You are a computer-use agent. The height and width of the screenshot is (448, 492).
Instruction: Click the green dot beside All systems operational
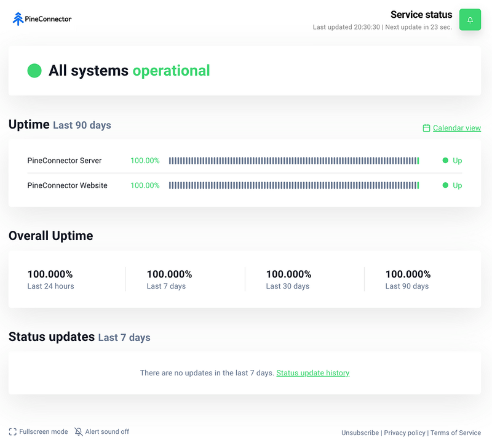coord(34,70)
